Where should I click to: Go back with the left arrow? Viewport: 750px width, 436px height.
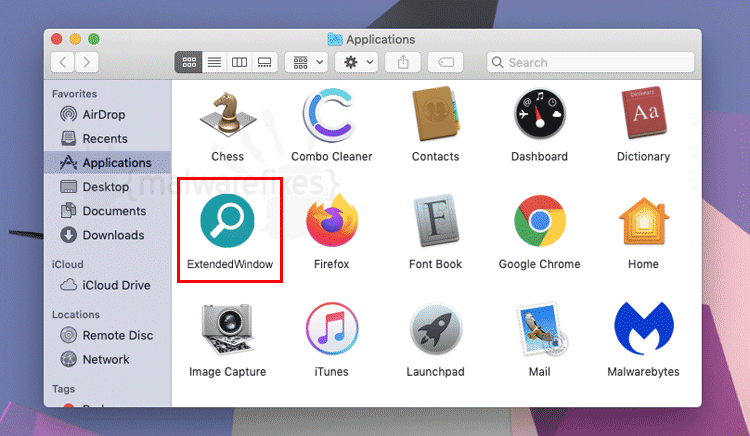click(63, 62)
